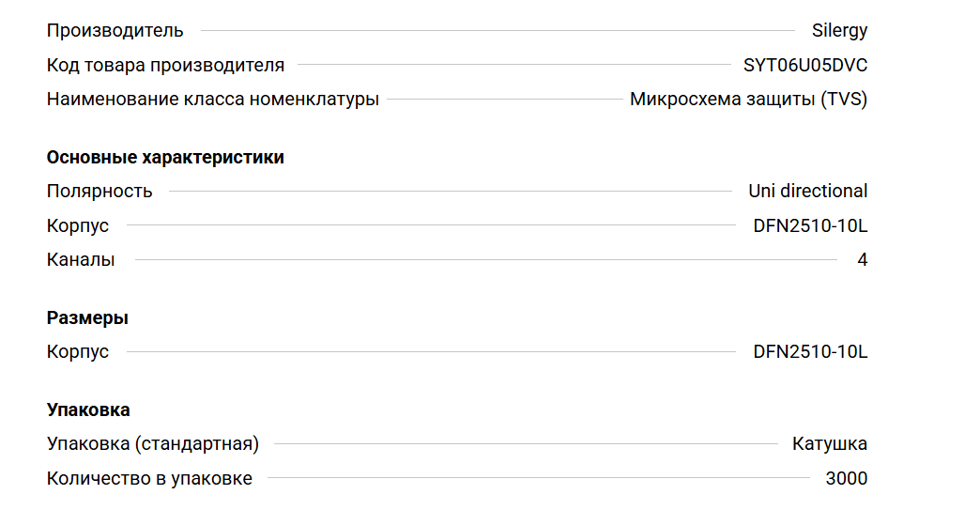
Task: Click DFN2510-10L under the Размеры section
Action: point(810,352)
